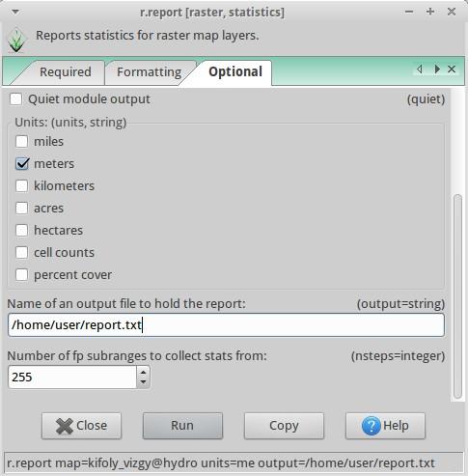Image resolution: width=468 pixels, height=476 pixels.
Task: Open the window menu arrow in title bar
Action: coord(15,12)
